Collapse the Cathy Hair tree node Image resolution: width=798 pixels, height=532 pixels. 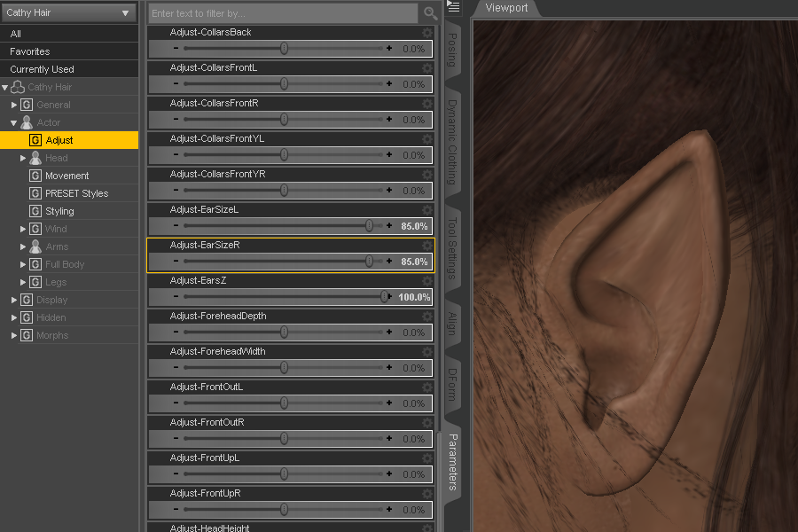point(5,88)
